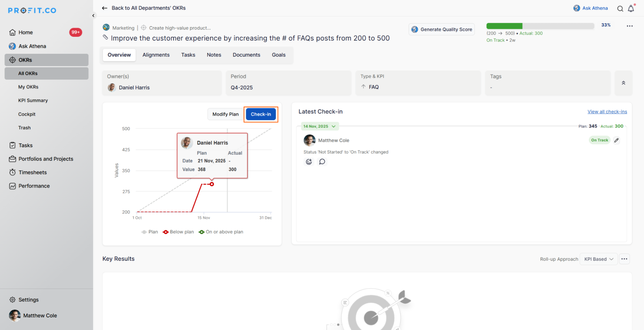The width and height of the screenshot is (644, 330).
Task: Switch to the Notes tab
Action: [x=214, y=55]
